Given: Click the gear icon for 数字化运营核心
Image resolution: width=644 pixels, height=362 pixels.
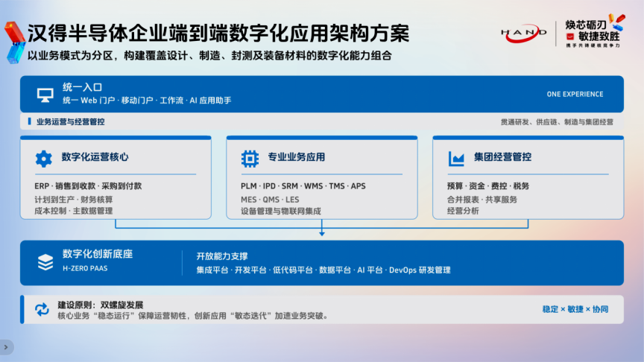Looking at the screenshot, I should 43,159.
